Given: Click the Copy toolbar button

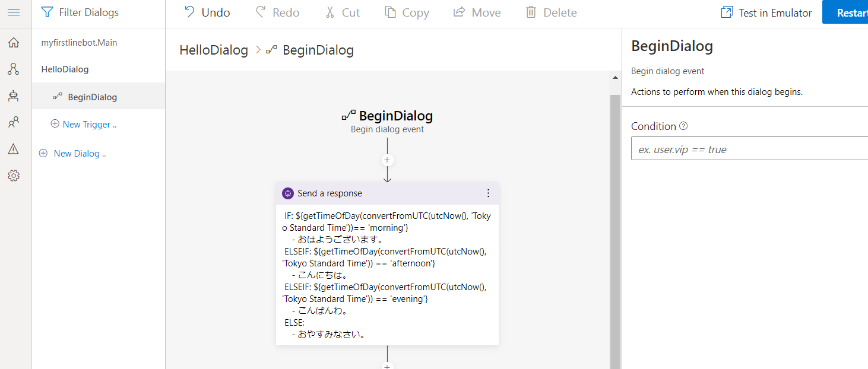Looking at the screenshot, I should click(x=407, y=12).
